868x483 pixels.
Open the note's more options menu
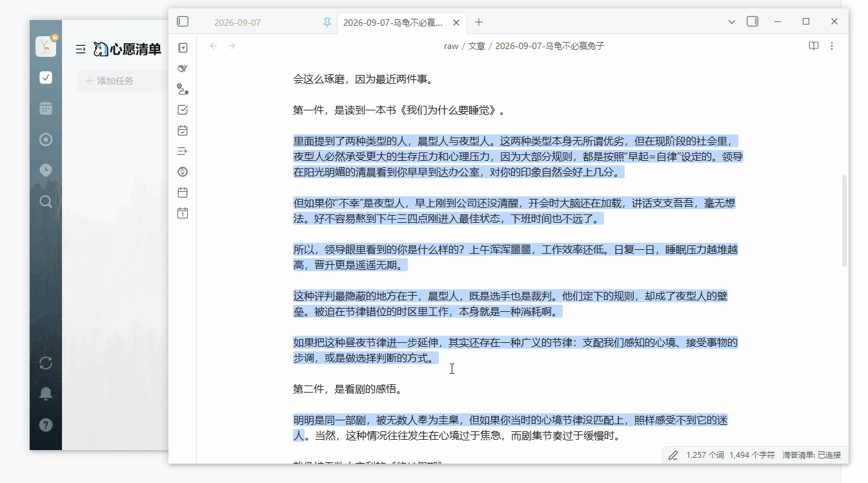click(x=832, y=46)
